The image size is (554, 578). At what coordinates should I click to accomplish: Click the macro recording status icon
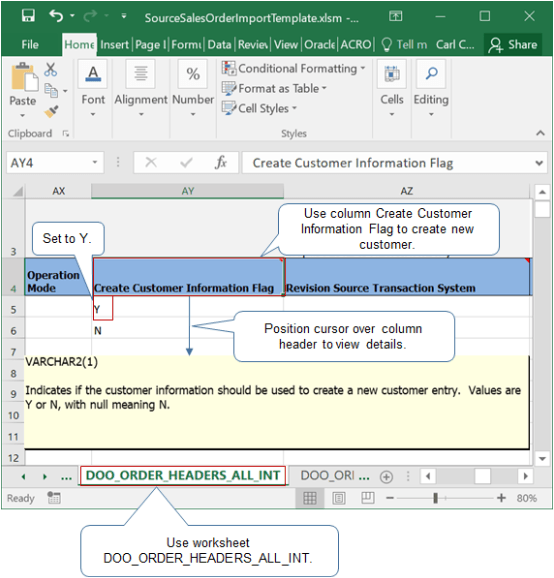(53, 498)
